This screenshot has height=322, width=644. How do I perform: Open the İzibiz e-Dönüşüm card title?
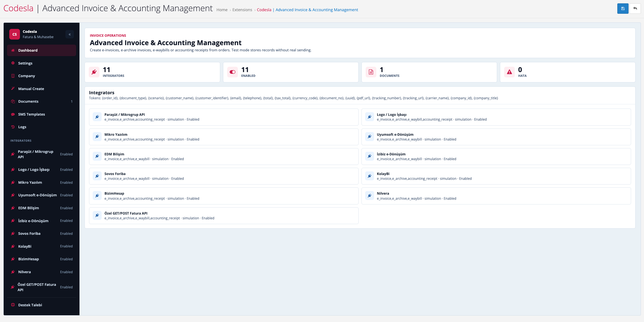pyautogui.click(x=391, y=154)
